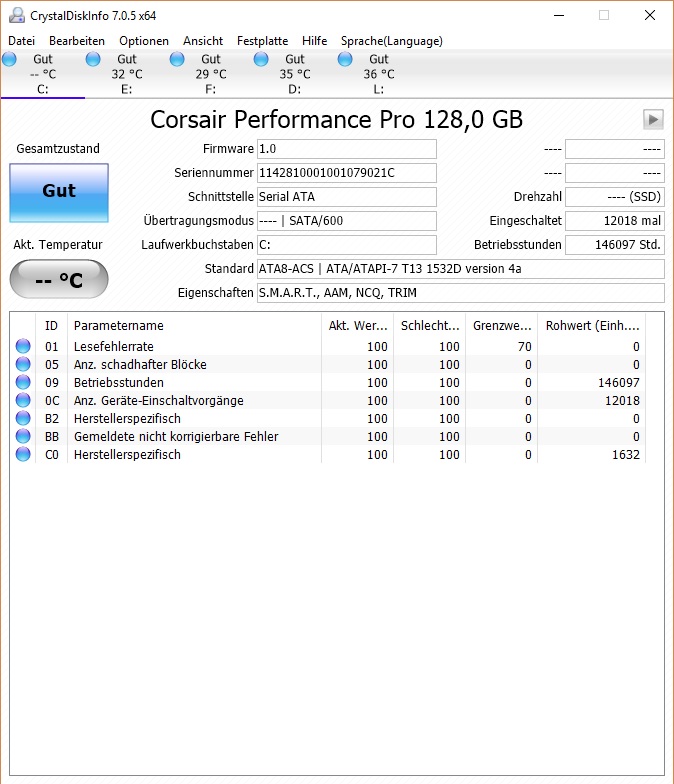Open the Sprache(Language) menu
This screenshot has width=674, height=784.
[392, 41]
